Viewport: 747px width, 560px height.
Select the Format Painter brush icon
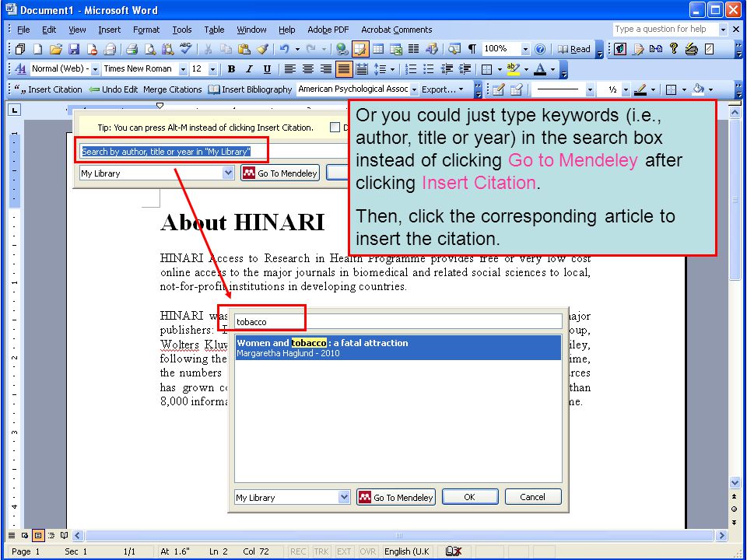click(x=262, y=49)
